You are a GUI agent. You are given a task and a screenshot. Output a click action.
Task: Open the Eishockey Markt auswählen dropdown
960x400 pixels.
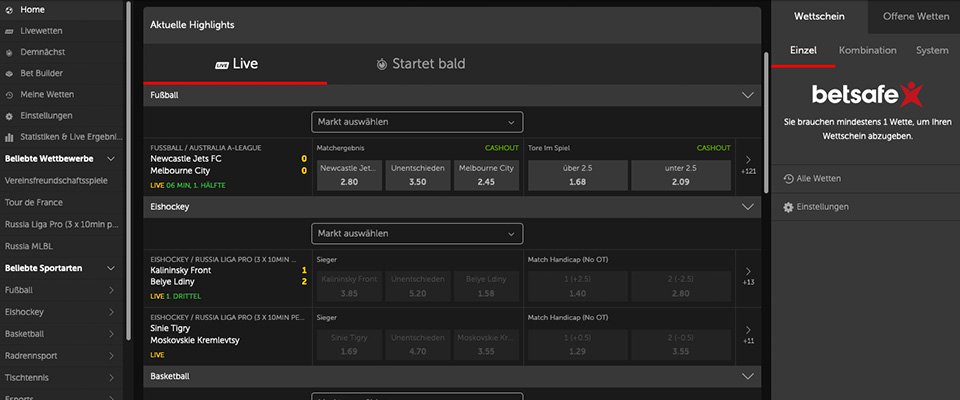417,233
